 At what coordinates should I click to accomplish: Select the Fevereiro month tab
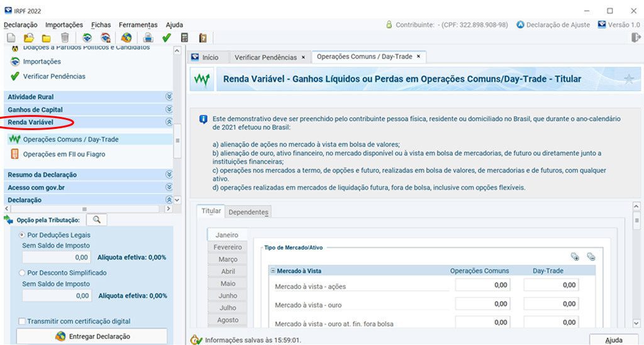tap(228, 248)
